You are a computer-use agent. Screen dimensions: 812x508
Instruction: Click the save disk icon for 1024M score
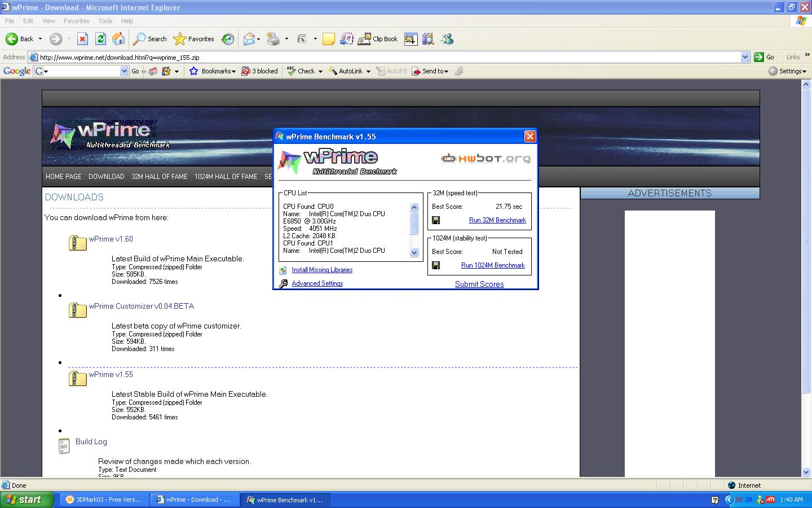click(436, 265)
